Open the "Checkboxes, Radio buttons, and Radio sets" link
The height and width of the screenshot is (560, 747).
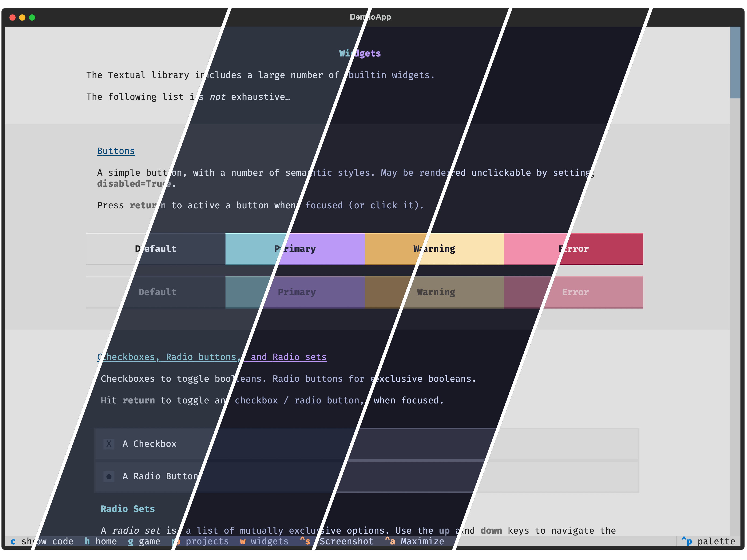(211, 357)
